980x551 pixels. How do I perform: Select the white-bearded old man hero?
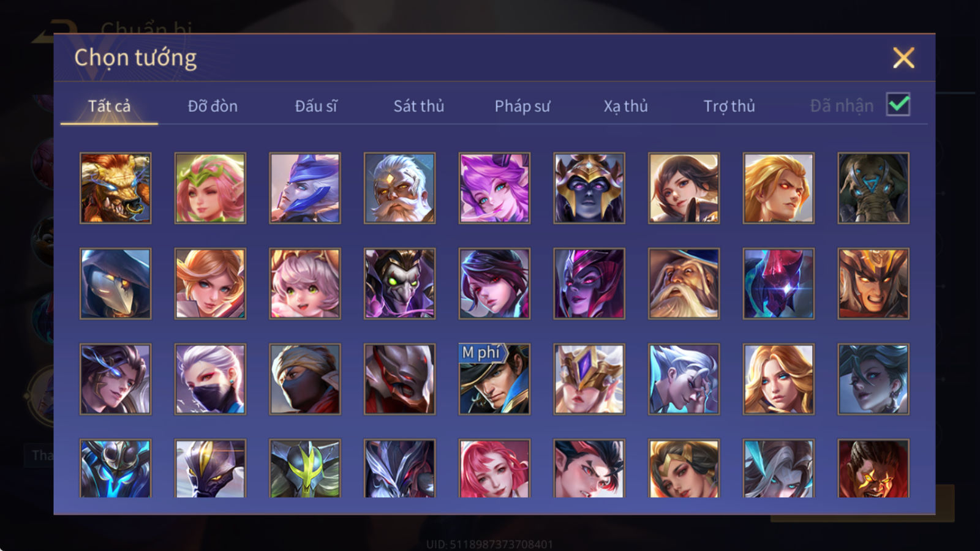[x=399, y=188]
